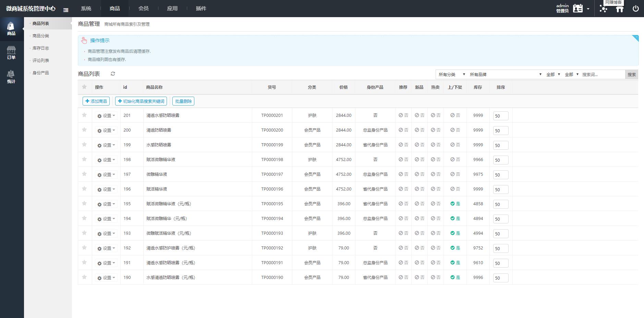The height and width of the screenshot is (318, 644).
Task: Open the 订单 store sidebar icon
Action: point(11,53)
